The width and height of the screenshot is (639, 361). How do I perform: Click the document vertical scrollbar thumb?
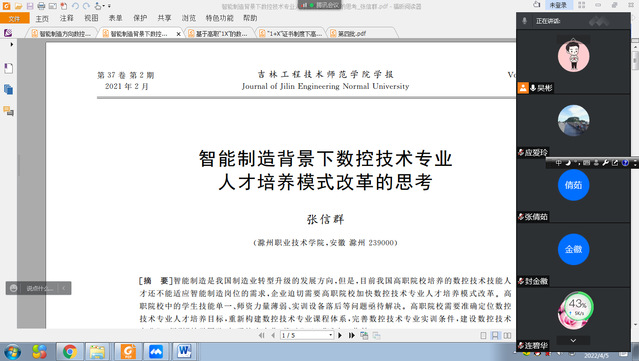click(635, 60)
